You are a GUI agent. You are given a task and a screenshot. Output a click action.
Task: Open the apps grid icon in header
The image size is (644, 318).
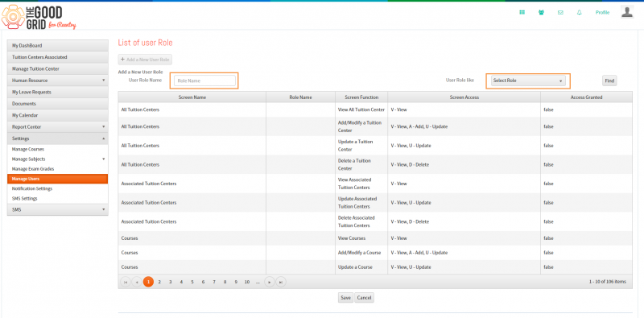click(x=522, y=12)
